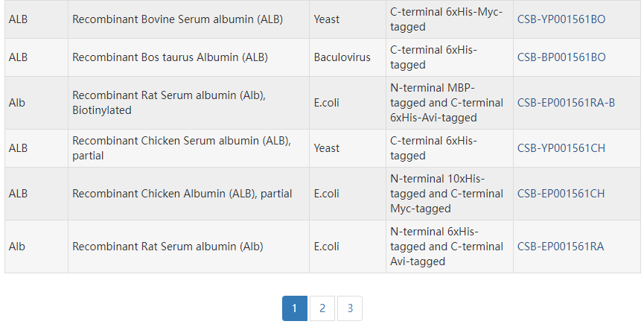Select Recombinant Bos taurus Albumin name cell

pos(170,57)
